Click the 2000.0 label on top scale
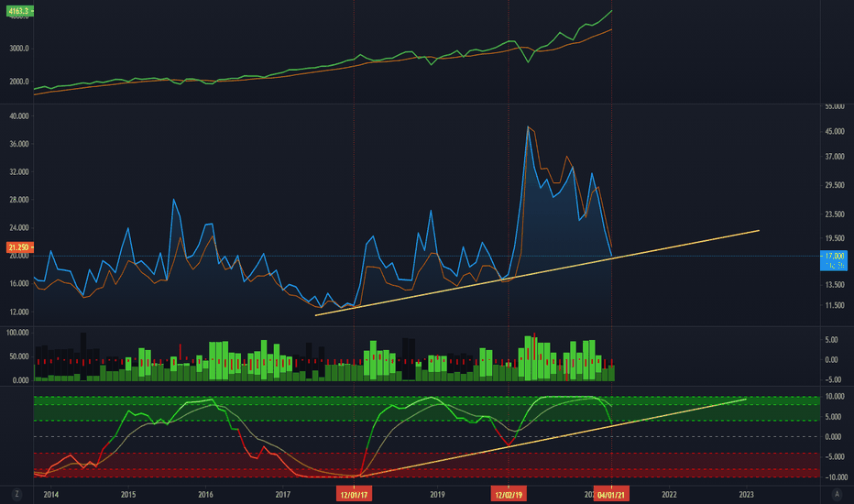The width and height of the screenshot is (854, 504). click(x=19, y=82)
